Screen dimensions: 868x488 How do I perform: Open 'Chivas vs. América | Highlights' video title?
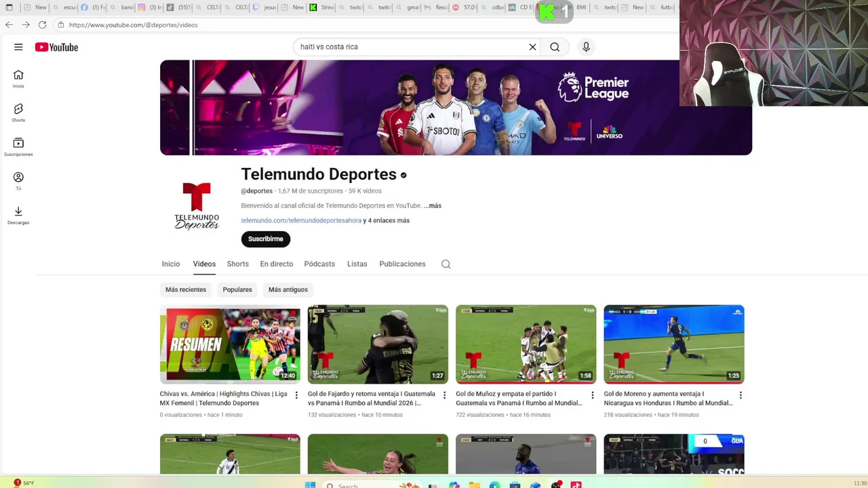click(223, 398)
